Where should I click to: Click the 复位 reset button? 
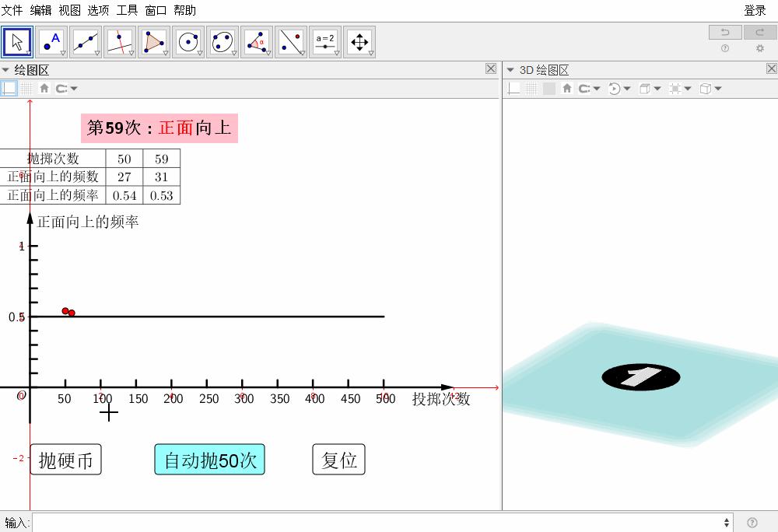click(x=339, y=460)
